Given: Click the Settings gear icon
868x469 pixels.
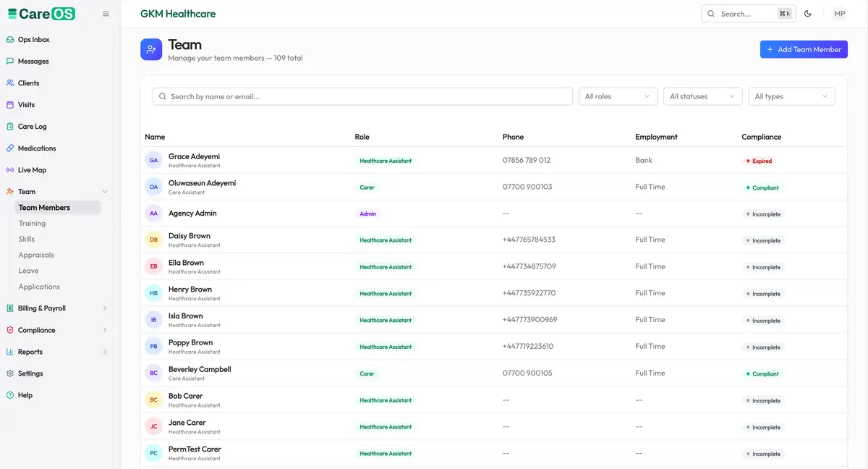Looking at the screenshot, I should tap(10, 373).
